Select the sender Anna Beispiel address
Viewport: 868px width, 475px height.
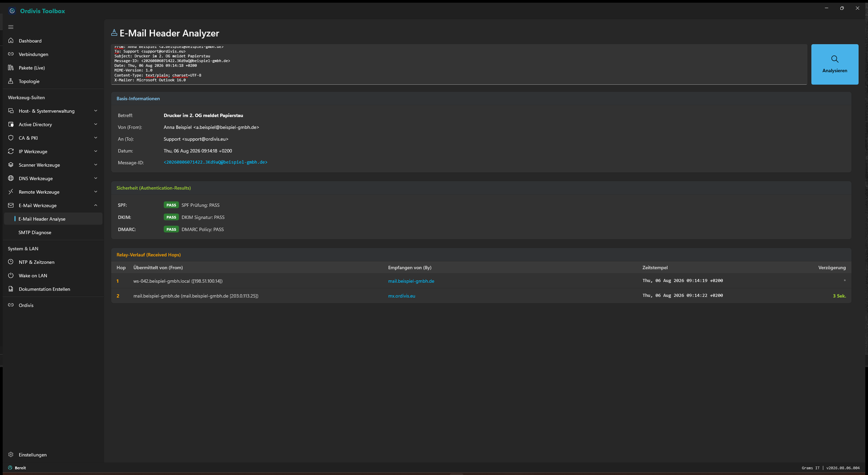[x=212, y=127]
